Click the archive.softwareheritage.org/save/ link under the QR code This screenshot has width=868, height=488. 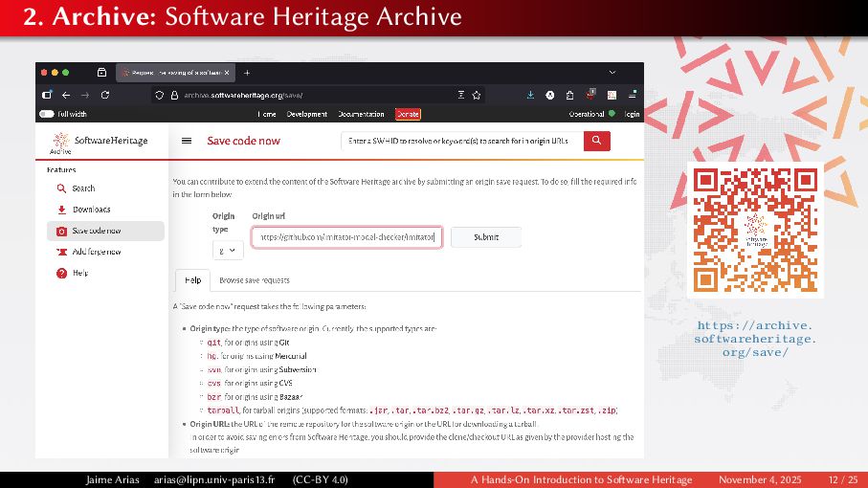point(755,339)
